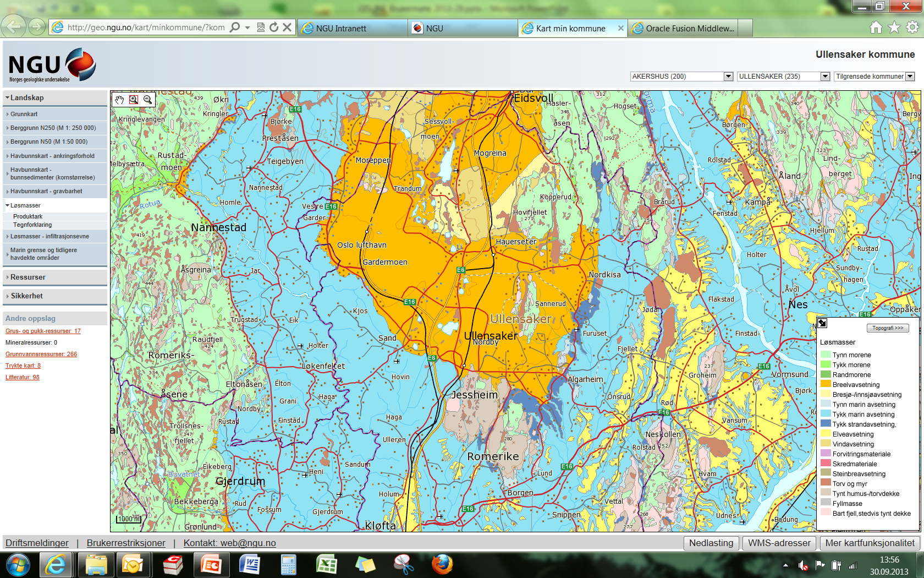The image size is (924, 578).
Task: Expand Løsmasser - infiltrasjonsevne layer
Action: tap(54, 237)
